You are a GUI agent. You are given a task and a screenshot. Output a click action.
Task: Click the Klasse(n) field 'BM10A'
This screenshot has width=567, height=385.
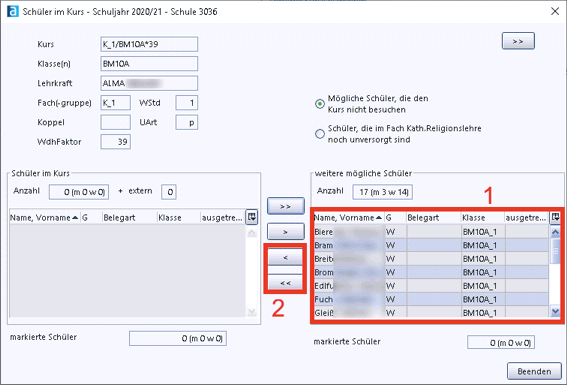coord(149,64)
